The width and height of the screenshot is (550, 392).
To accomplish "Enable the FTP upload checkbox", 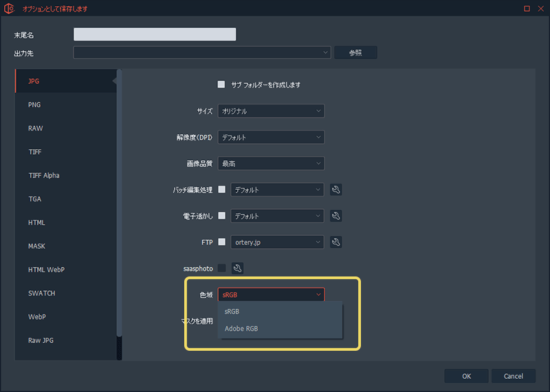I will pos(221,242).
